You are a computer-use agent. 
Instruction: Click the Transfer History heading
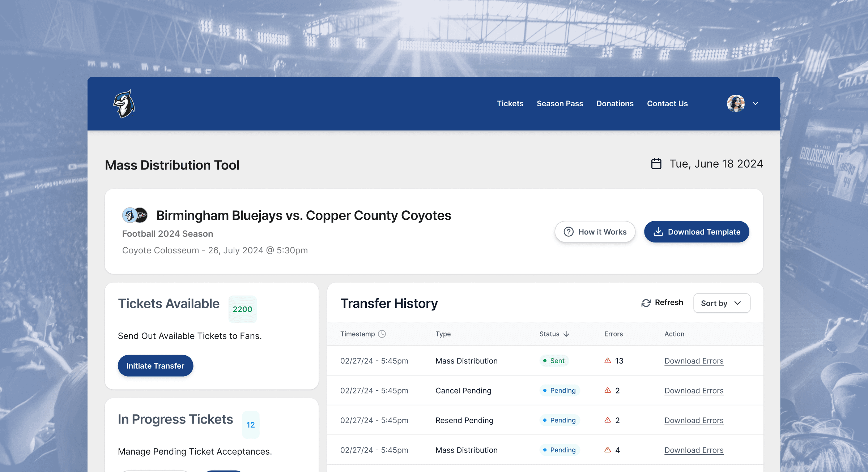389,304
